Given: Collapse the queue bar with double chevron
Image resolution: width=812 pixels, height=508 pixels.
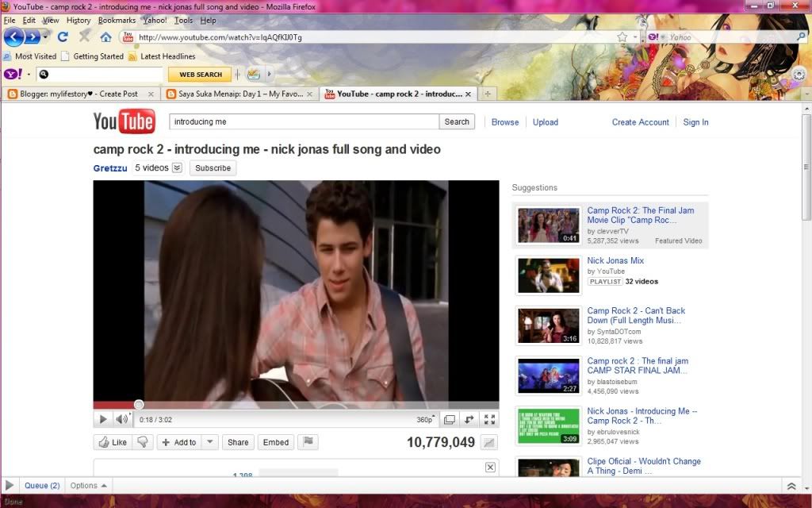Looking at the screenshot, I should 791,486.
